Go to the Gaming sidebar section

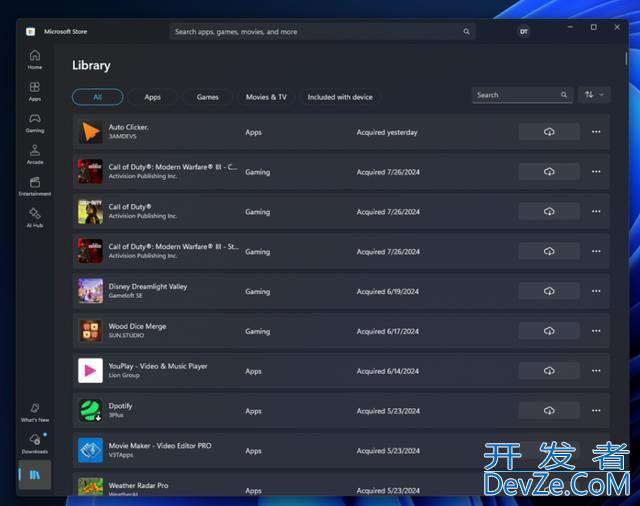coord(35,123)
